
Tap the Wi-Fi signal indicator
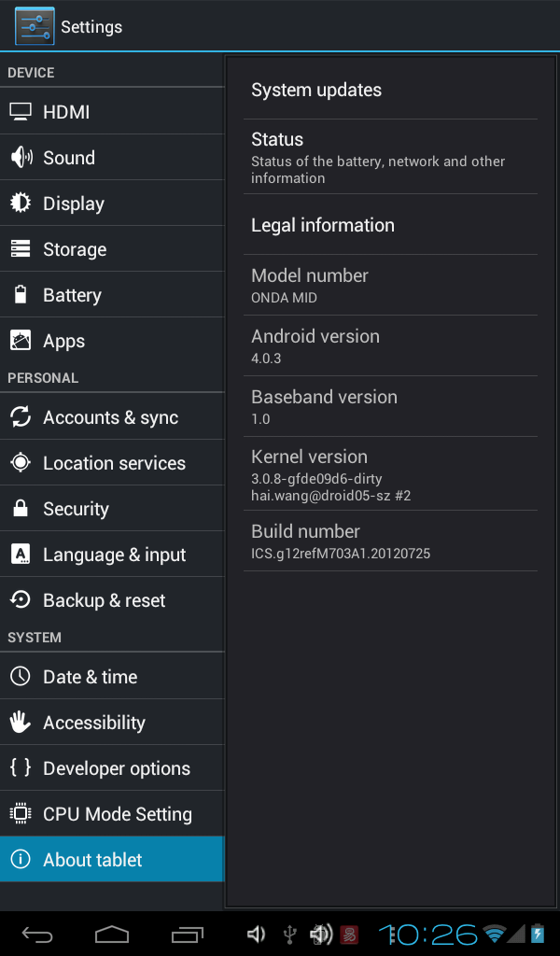pyautogui.click(x=495, y=934)
